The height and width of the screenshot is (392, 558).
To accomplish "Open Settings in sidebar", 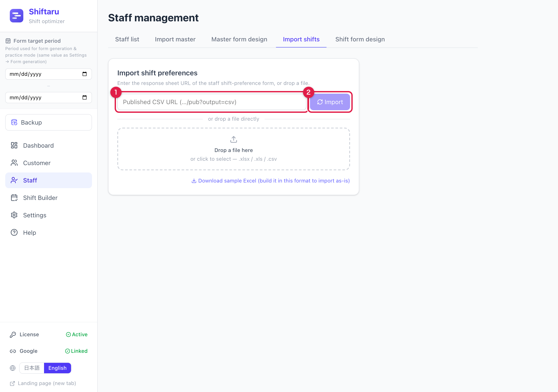I will (49, 215).
